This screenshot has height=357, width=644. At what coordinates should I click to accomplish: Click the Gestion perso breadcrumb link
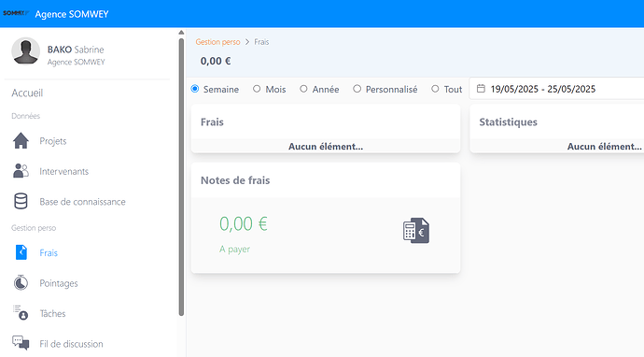(x=217, y=42)
